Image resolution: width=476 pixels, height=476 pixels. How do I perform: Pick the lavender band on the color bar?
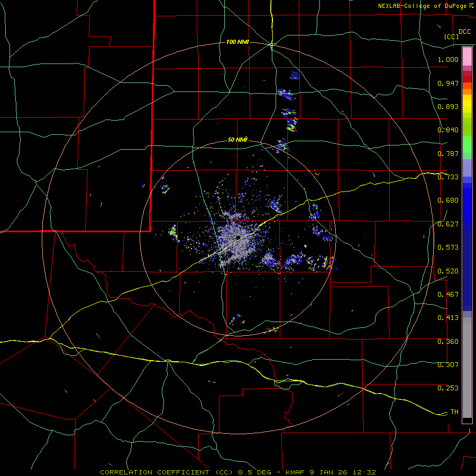(467, 168)
